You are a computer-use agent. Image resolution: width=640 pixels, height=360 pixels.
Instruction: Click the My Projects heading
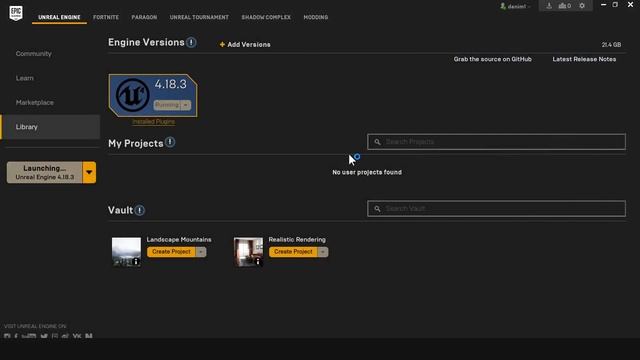click(x=136, y=144)
